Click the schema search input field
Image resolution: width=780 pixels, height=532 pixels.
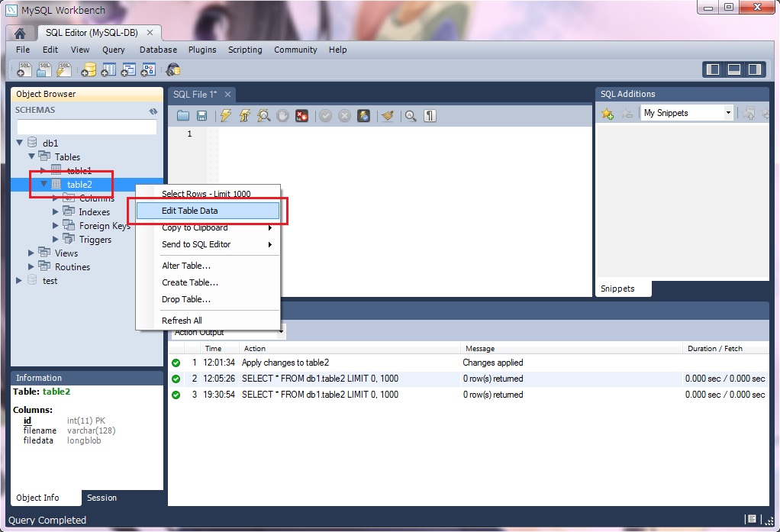click(86, 127)
